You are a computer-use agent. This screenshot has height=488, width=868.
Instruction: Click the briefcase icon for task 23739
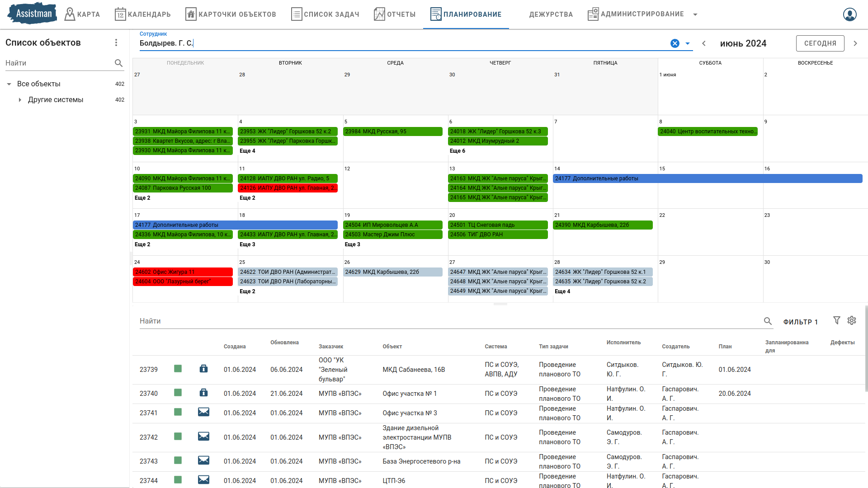pos(203,369)
